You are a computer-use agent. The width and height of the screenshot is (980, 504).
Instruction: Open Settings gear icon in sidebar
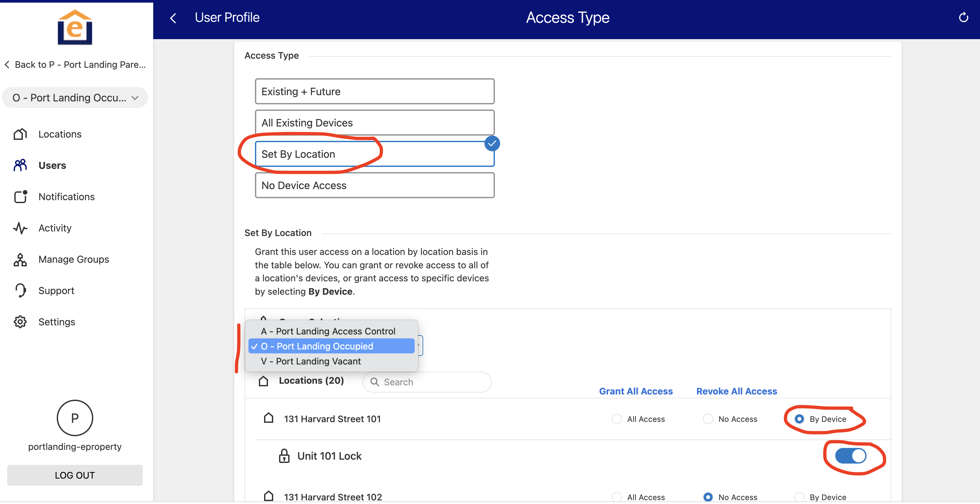[x=20, y=322]
